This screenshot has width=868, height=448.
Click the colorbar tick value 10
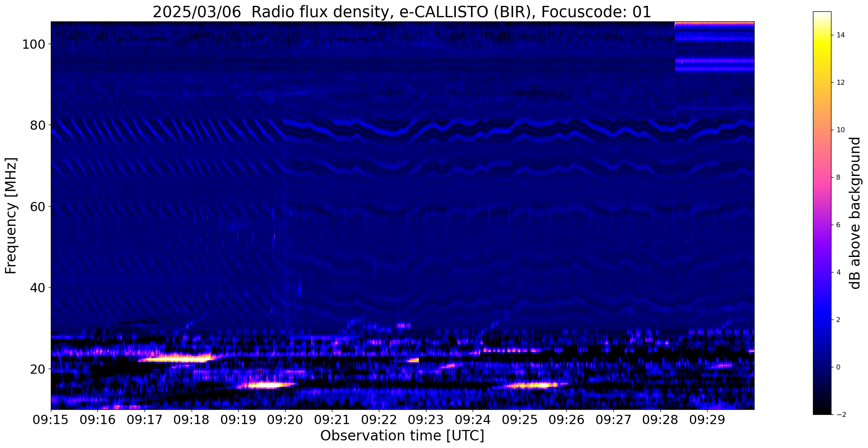click(x=840, y=130)
